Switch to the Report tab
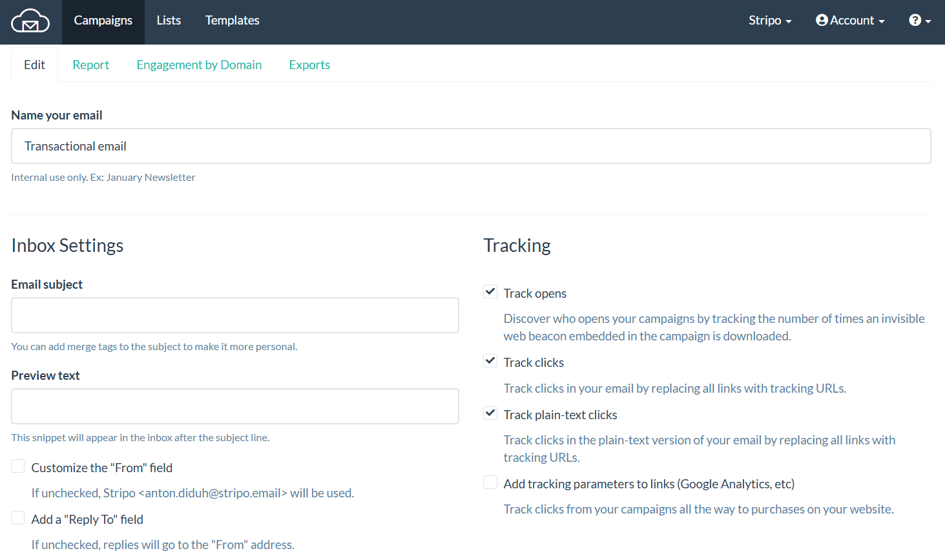Image resolution: width=945 pixels, height=560 pixels. coord(90,65)
